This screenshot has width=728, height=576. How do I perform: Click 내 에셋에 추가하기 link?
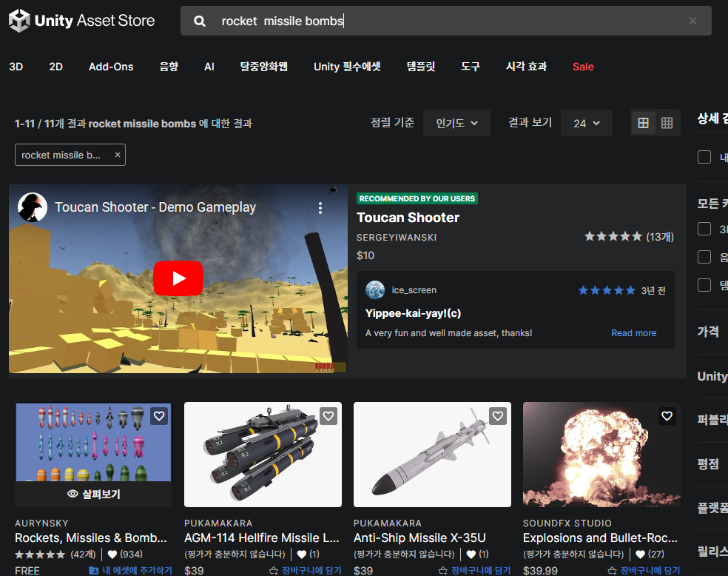(137, 570)
